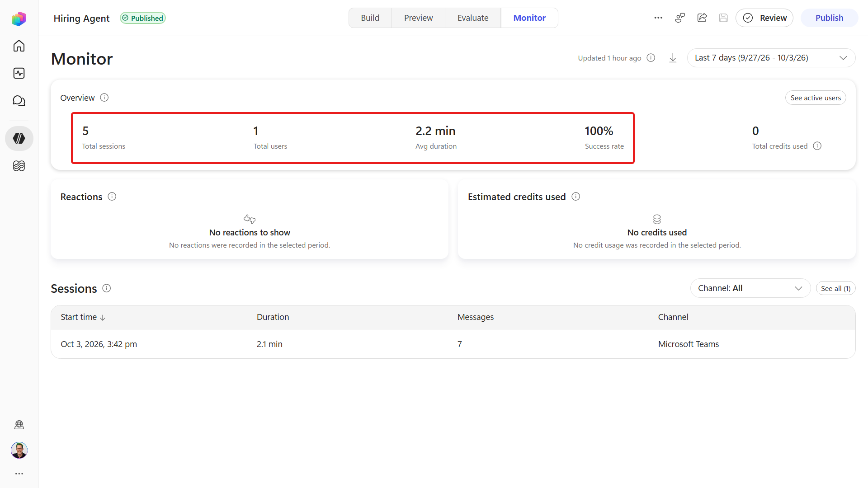Click the Publish button

(829, 18)
